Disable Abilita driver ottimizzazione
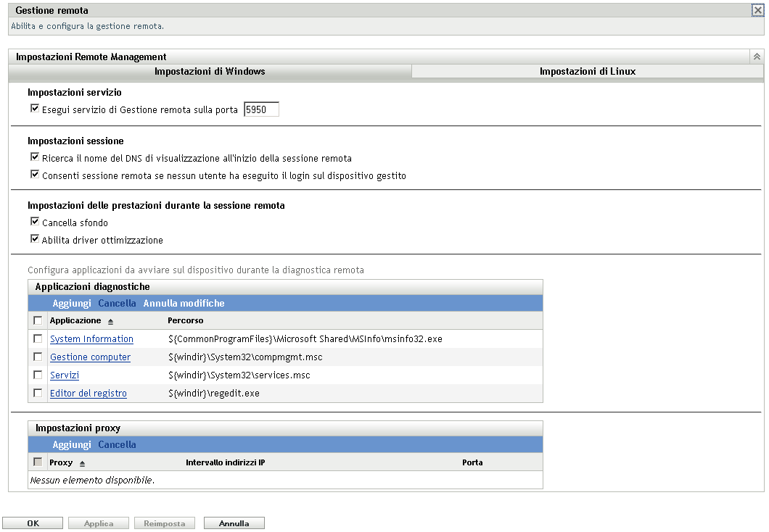The width and height of the screenshot is (769, 532). point(34,239)
